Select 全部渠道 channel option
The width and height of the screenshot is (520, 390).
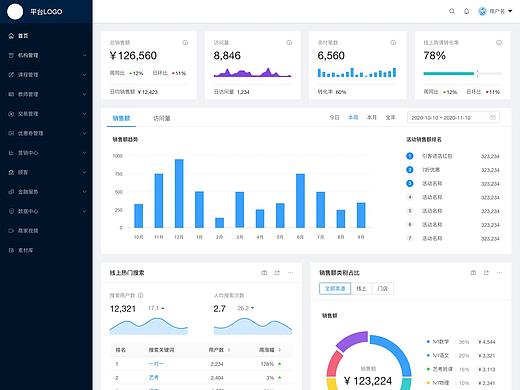[x=335, y=288]
